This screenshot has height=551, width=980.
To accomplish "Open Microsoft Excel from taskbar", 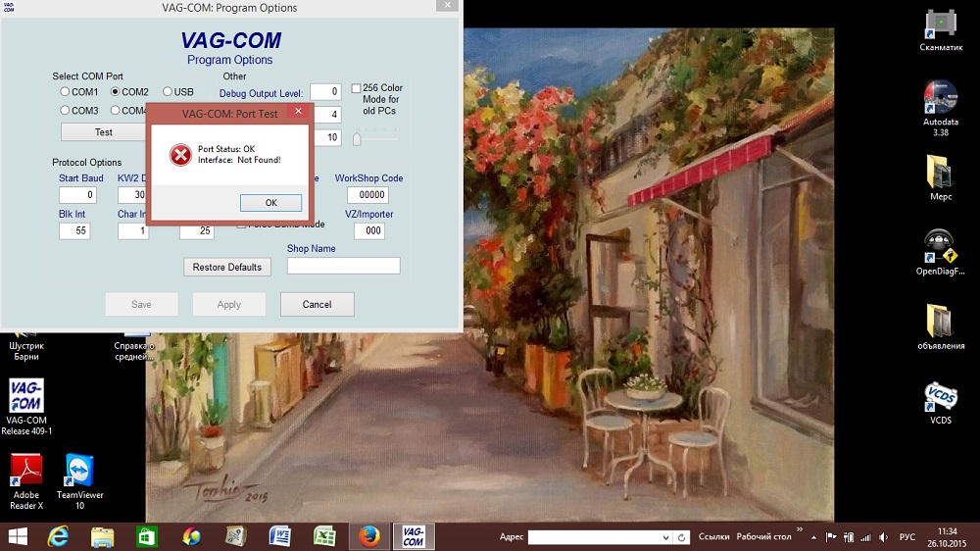I will coord(324,536).
